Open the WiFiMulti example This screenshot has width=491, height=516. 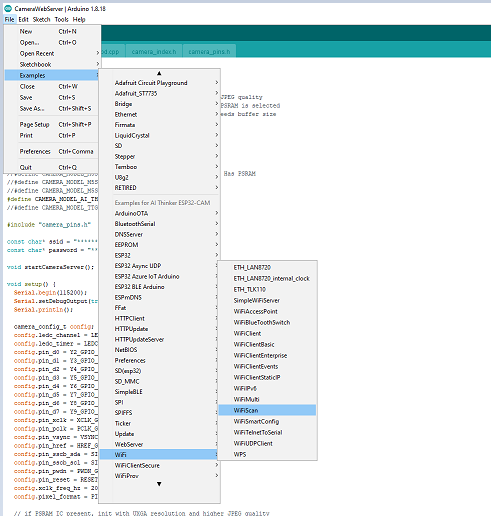pyautogui.click(x=267, y=399)
